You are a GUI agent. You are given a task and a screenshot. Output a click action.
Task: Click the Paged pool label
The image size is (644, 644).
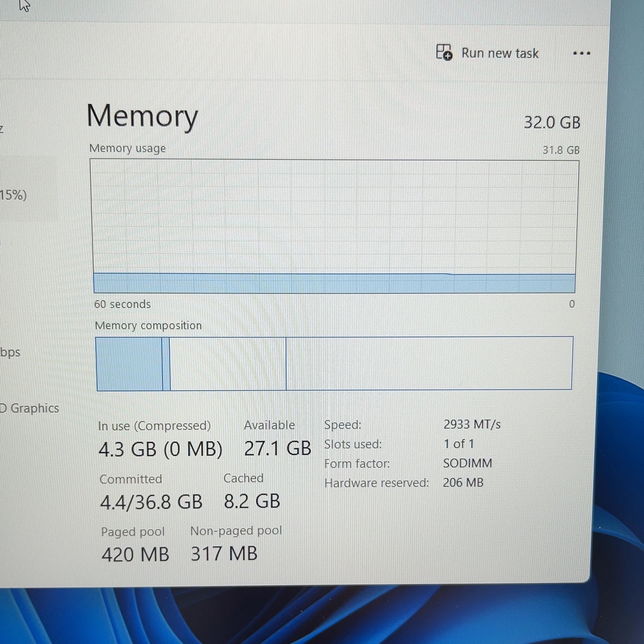click(133, 532)
